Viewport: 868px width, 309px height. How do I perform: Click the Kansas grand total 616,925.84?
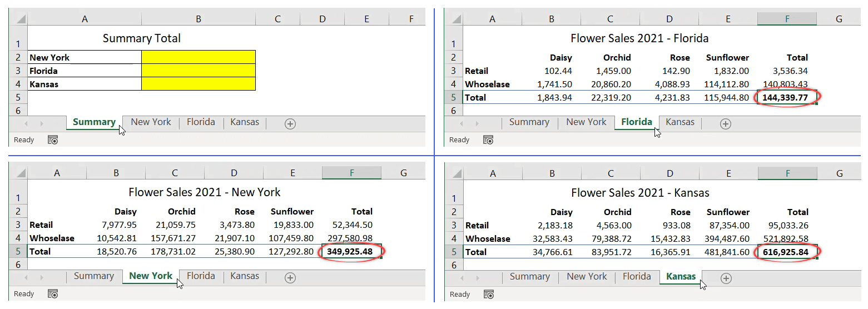click(x=787, y=252)
